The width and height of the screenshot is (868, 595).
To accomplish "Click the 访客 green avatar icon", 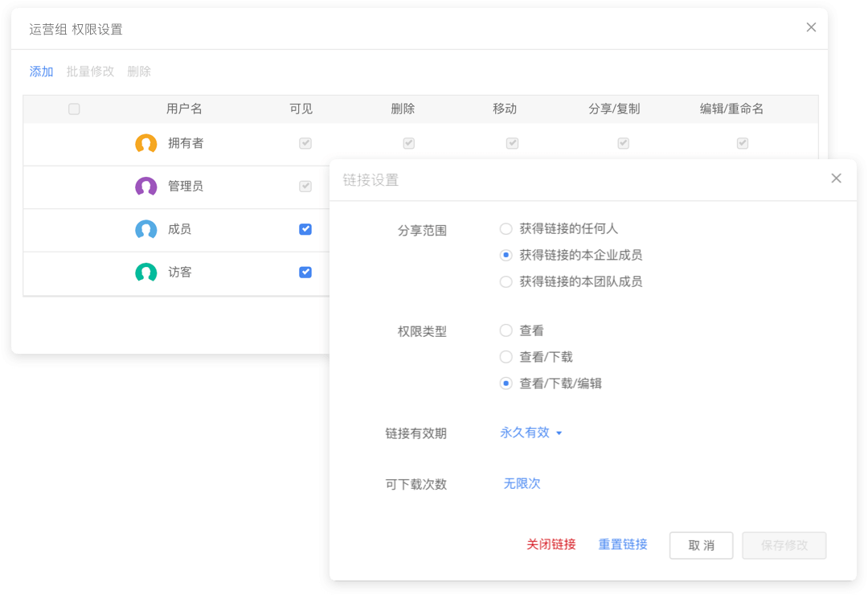I will pyautogui.click(x=145, y=272).
